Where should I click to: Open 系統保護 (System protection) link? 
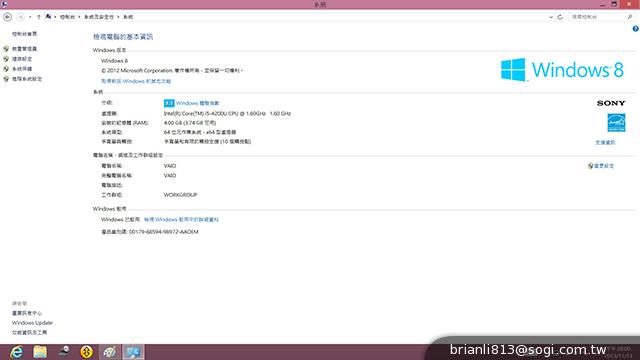(x=22, y=69)
